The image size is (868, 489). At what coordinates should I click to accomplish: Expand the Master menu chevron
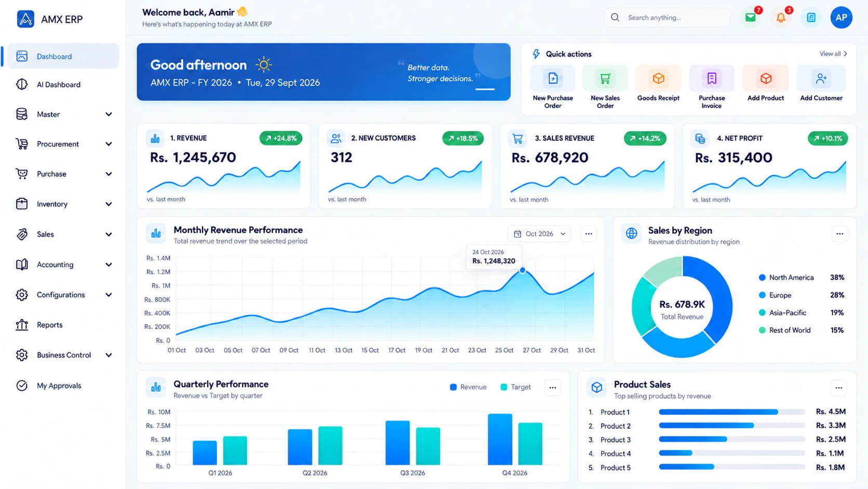108,114
